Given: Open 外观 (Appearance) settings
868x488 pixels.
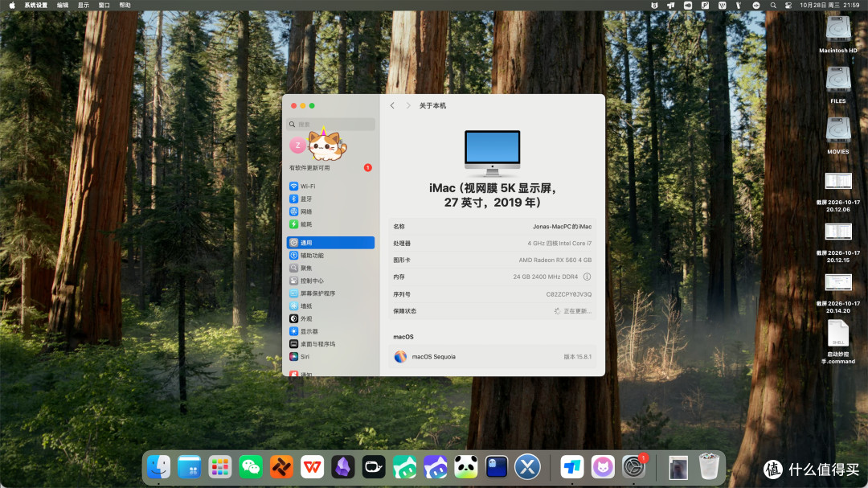Looking at the screenshot, I should pos(330,319).
